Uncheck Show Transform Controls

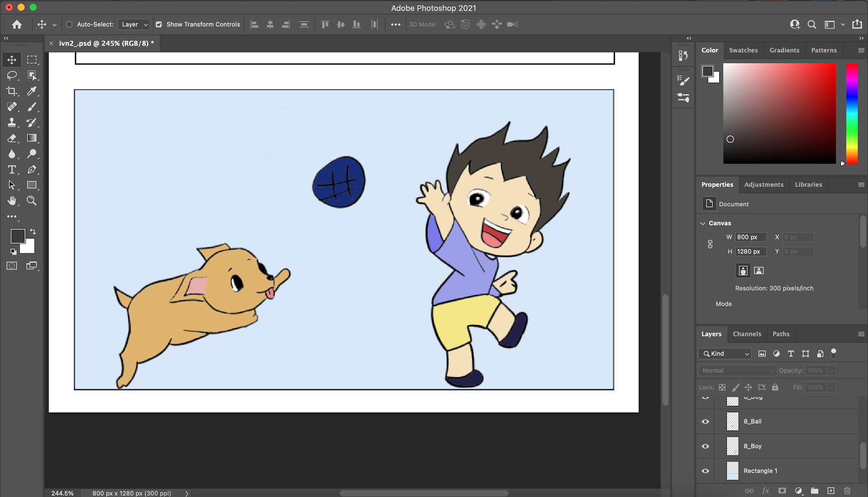[x=159, y=25]
